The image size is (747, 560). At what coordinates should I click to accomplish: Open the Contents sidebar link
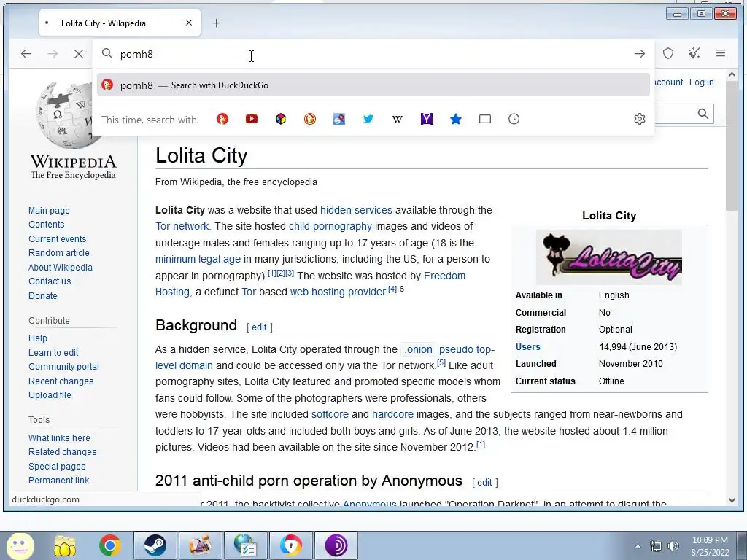(46, 225)
